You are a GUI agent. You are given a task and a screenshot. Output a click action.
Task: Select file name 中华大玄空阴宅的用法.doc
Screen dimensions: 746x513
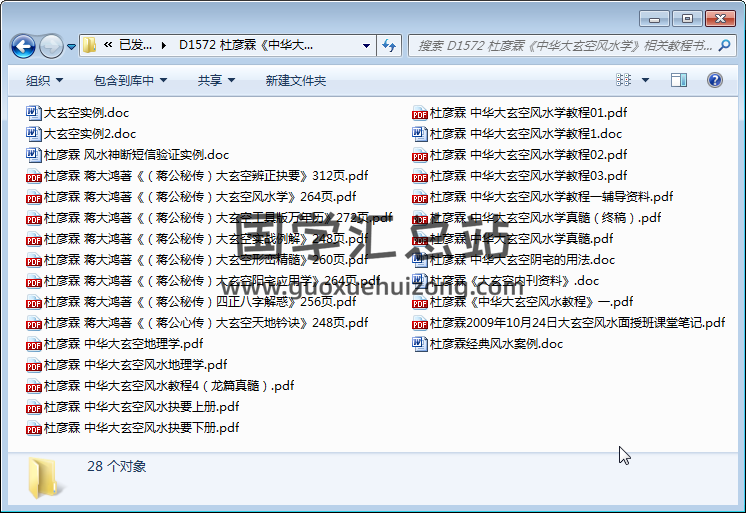[x=522, y=260]
